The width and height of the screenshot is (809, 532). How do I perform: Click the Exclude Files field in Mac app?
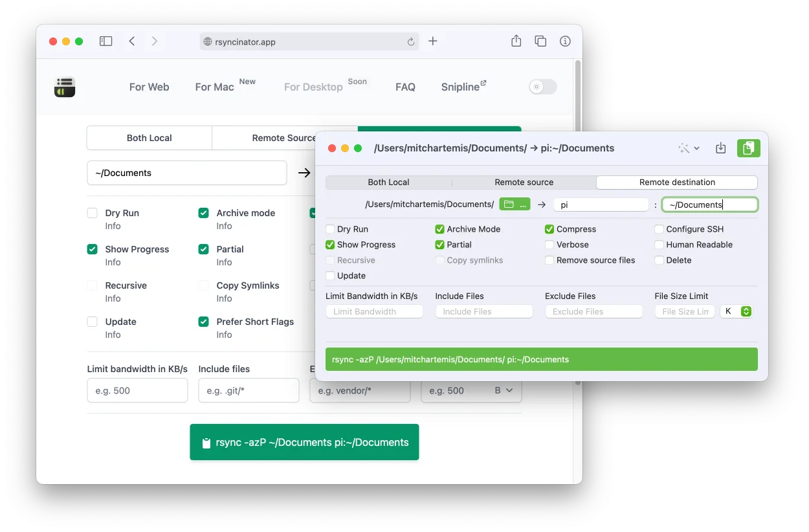point(594,311)
